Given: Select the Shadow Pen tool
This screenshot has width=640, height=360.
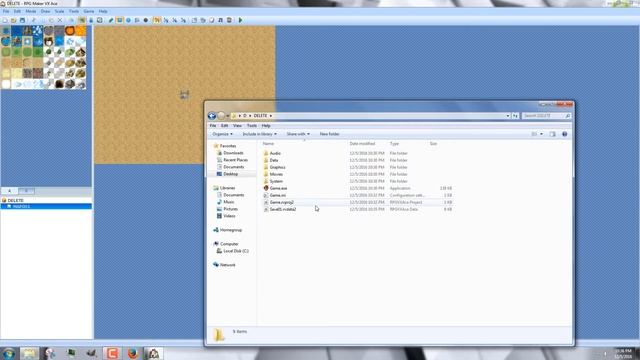Looking at the screenshot, I should click(x=146, y=20).
